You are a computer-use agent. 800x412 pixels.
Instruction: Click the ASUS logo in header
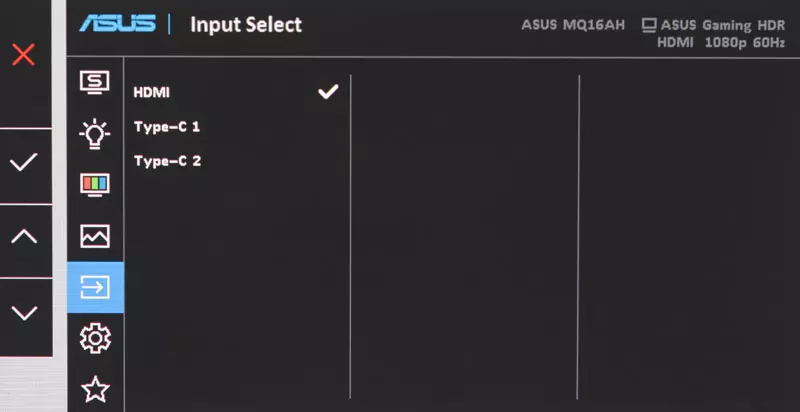[x=117, y=23]
